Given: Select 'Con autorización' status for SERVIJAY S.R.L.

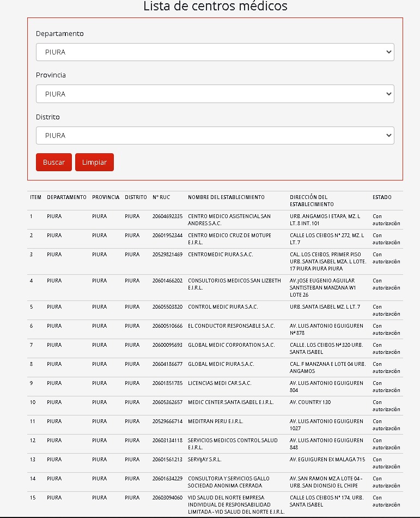Looking at the screenshot, I should (386, 463).
